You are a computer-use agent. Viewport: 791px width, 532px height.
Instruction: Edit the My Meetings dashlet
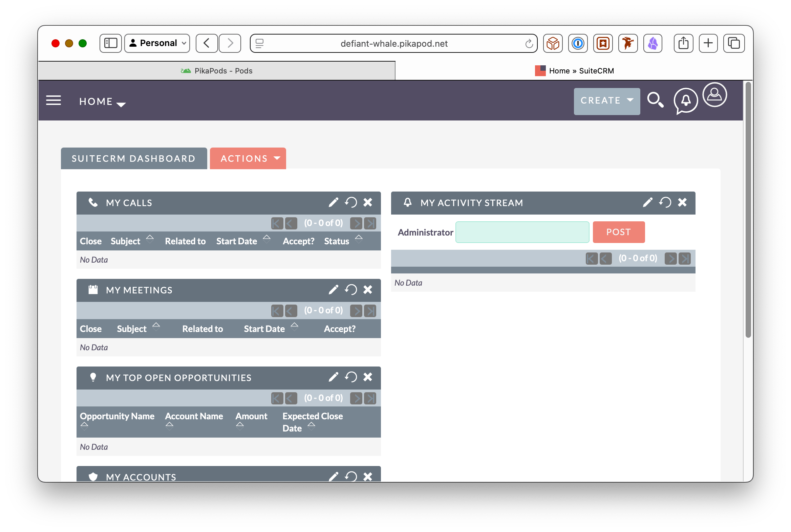tap(333, 290)
